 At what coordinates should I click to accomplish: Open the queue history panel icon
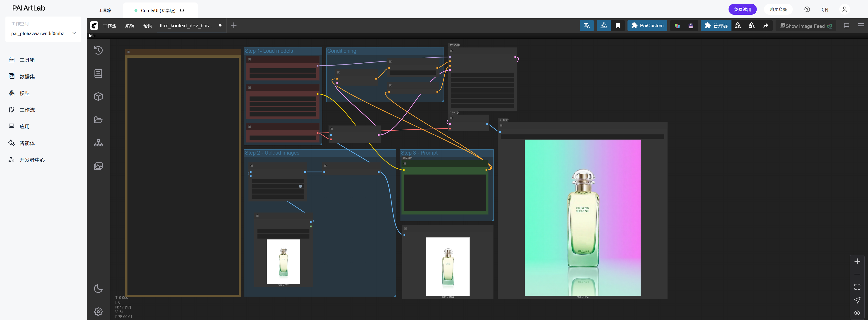click(x=98, y=50)
